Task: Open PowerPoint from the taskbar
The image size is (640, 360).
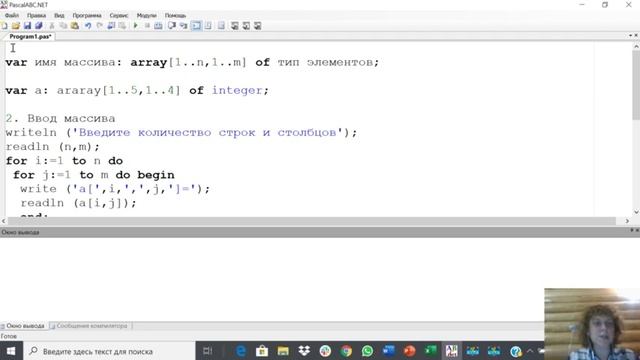Action: (x=409, y=351)
